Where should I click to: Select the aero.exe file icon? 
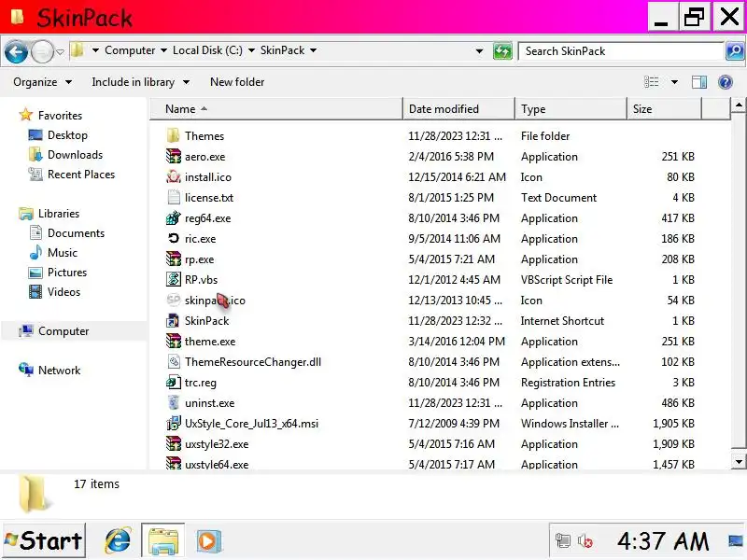174,156
